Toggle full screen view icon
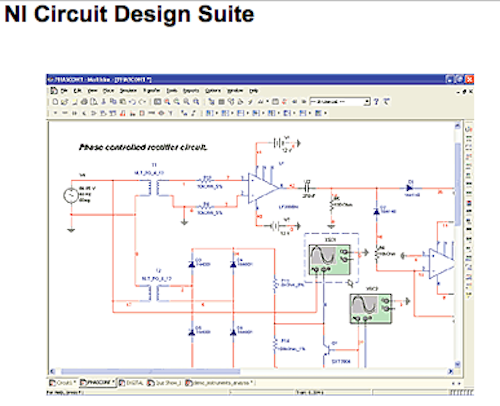This screenshot has width=500, height=406. pyautogui.click(x=157, y=102)
